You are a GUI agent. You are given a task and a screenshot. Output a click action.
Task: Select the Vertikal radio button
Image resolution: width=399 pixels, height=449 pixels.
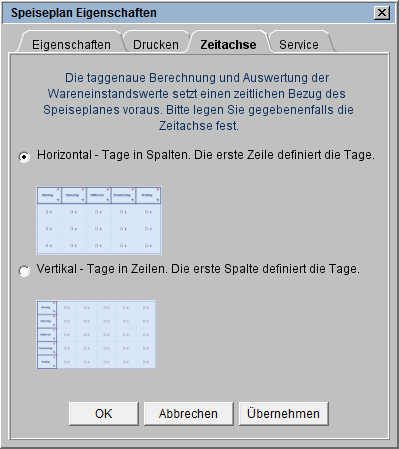point(24,271)
